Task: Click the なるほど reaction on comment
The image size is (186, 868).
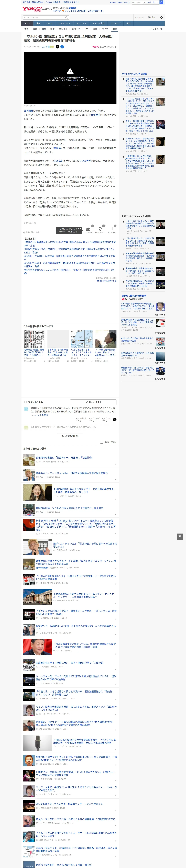Action: coord(91,420)
